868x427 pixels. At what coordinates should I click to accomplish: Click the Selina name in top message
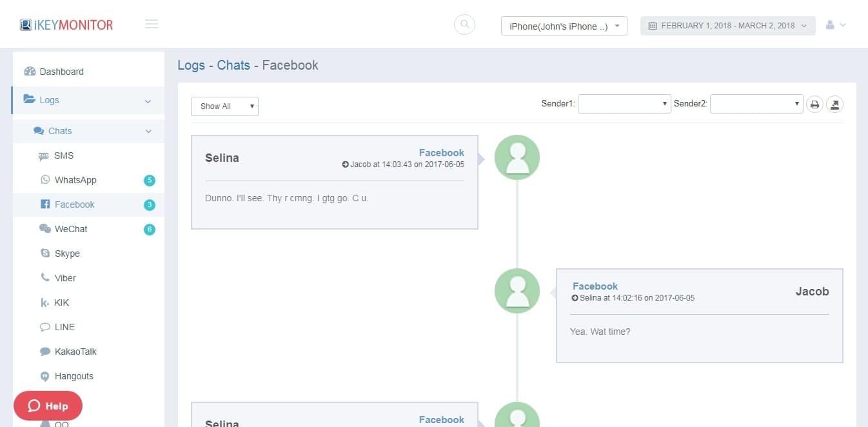pos(222,158)
